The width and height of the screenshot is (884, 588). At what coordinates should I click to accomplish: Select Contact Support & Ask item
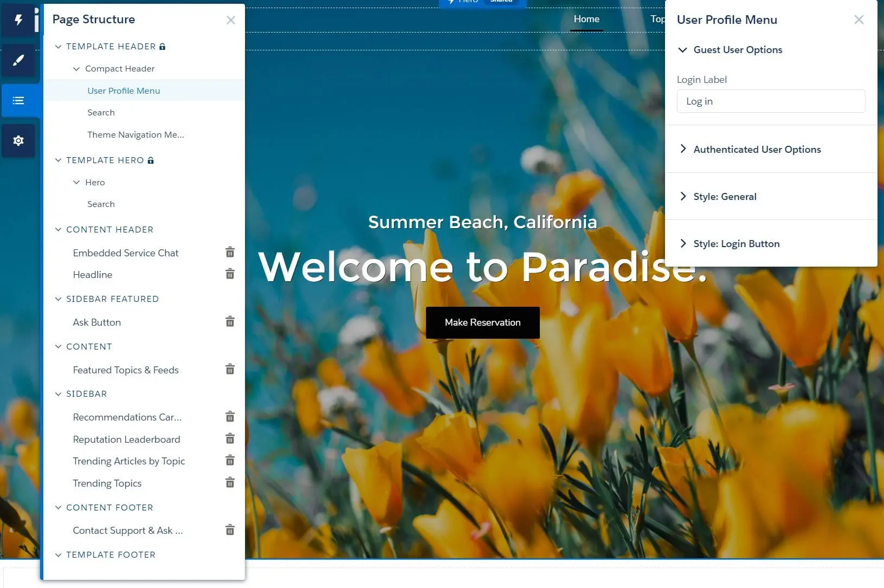[128, 531]
